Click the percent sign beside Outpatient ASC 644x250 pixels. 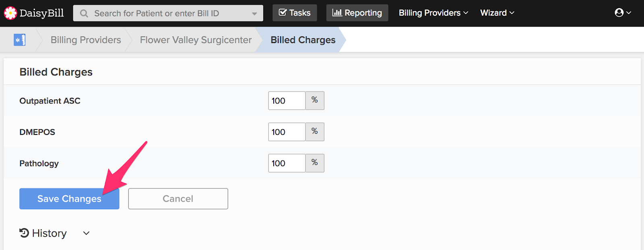click(x=315, y=101)
